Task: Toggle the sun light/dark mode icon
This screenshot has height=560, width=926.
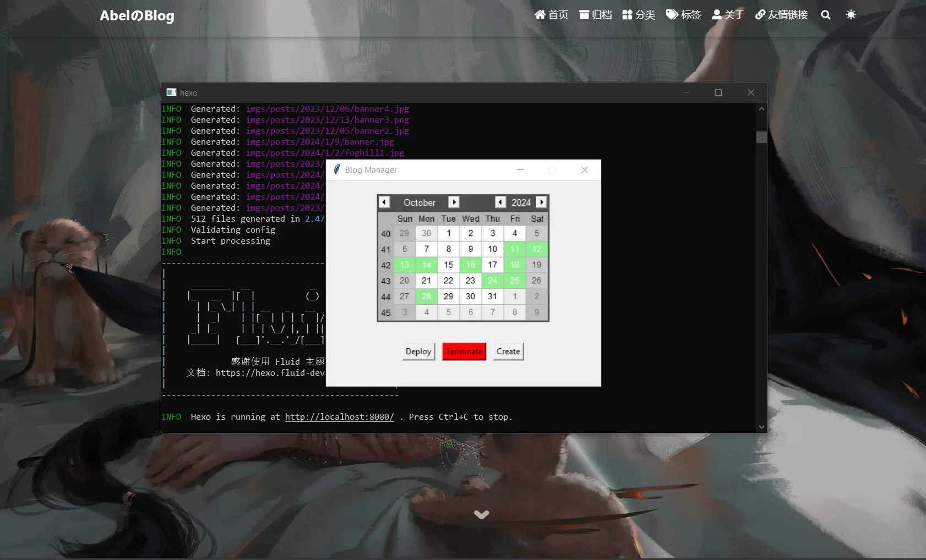Action: click(851, 15)
